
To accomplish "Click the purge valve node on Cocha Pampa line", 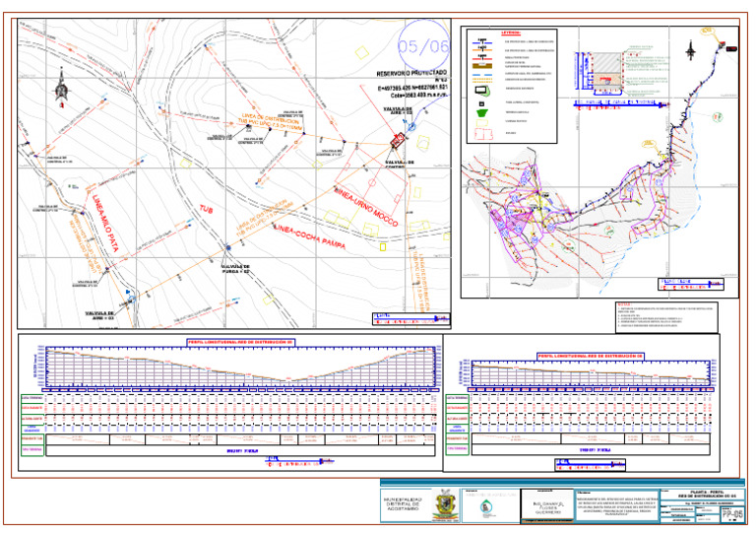I will point(228,247).
